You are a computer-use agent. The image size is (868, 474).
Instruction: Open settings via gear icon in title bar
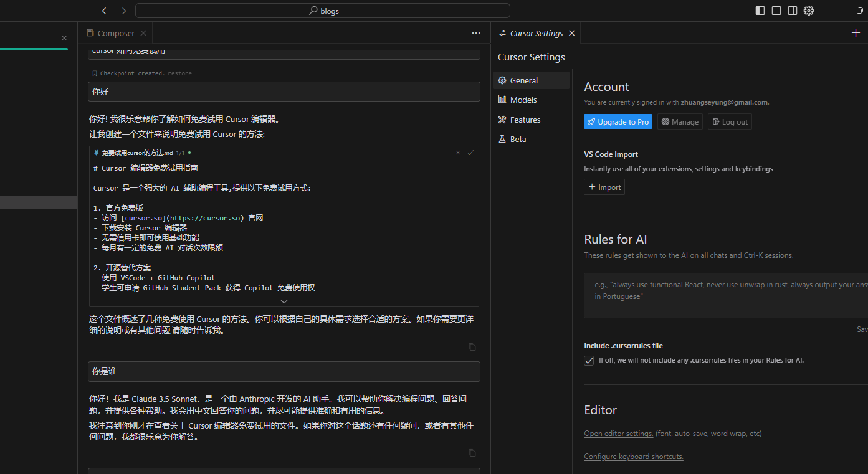pos(808,11)
